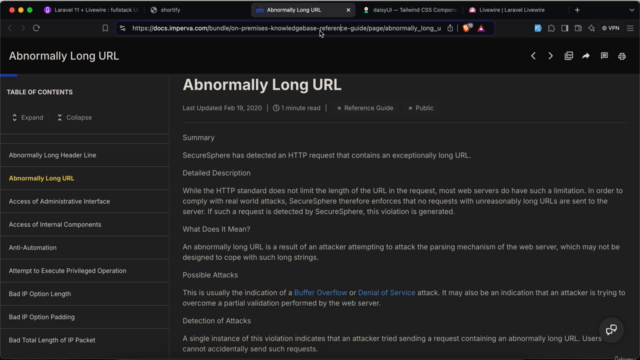This screenshot has width=640, height=360.
Task: Open the Brave Wallet icon
Action: pyautogui.click(x=578, y=28)
